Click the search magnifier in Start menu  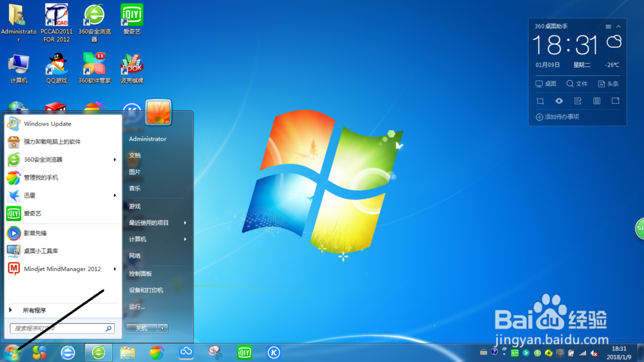[x=109, y=329]
